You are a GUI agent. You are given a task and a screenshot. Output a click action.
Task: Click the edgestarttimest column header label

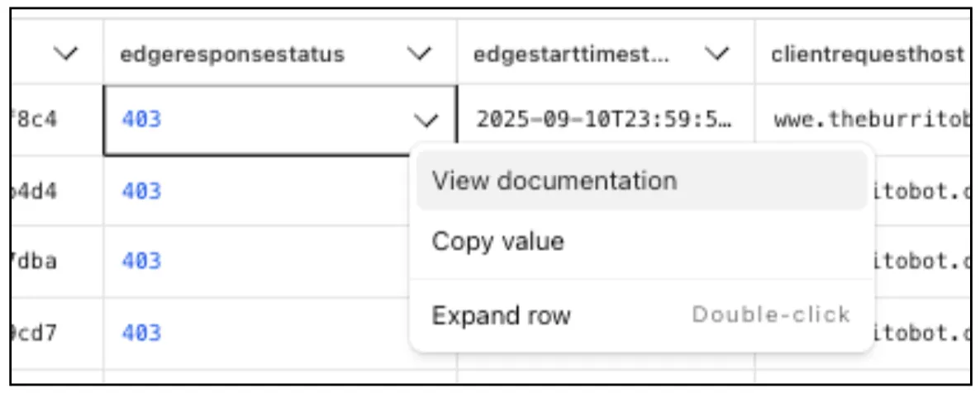tap(572, 54)
